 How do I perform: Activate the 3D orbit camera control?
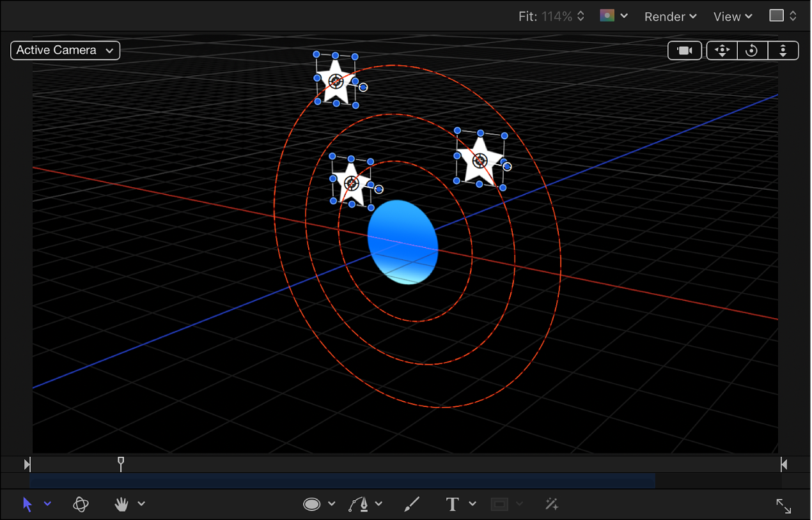(752, 50)
